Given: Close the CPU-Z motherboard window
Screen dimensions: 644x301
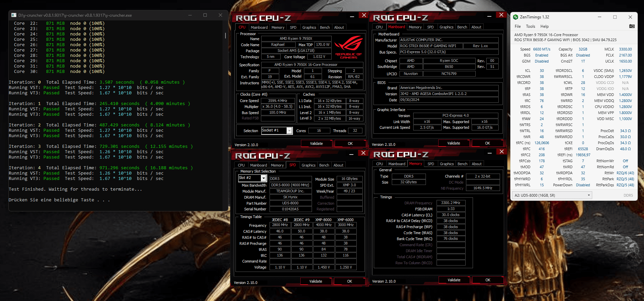Looking at the screenshot, I should 501,15.
